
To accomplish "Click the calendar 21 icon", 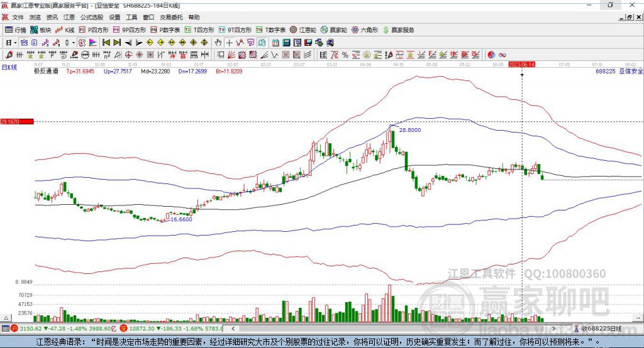I will point(275,43).
